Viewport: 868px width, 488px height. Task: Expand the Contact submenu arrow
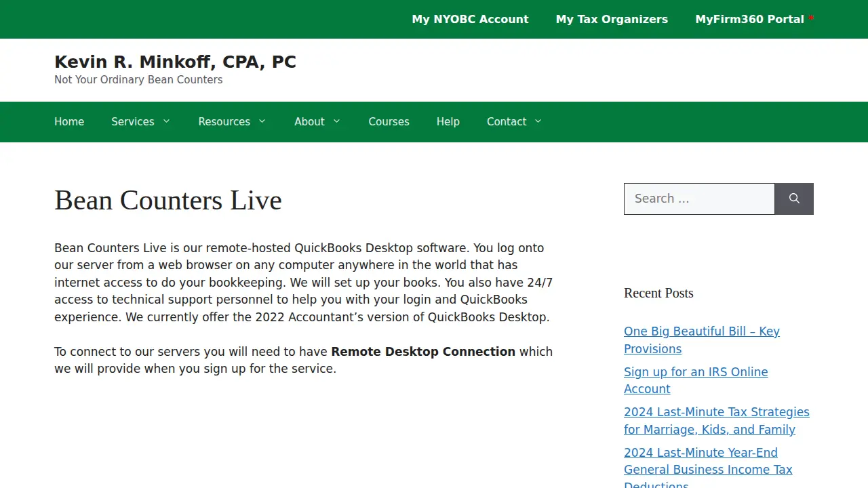(x=538, y=121)
